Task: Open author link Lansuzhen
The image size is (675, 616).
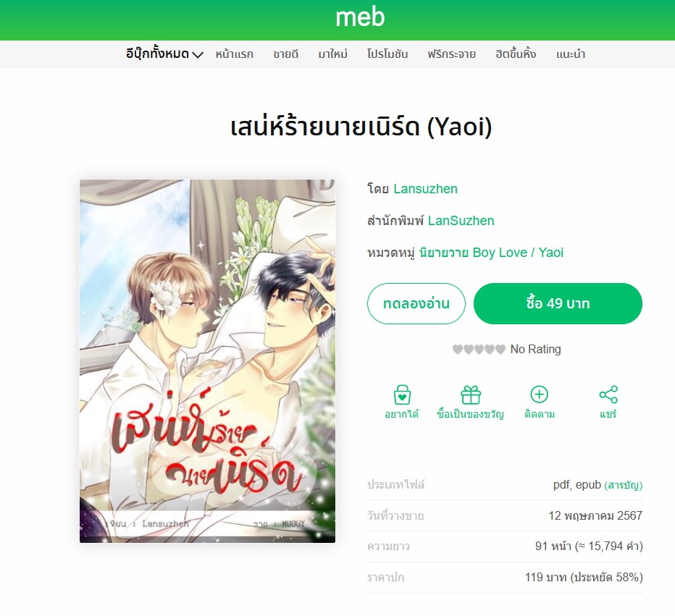Action: 425,189
